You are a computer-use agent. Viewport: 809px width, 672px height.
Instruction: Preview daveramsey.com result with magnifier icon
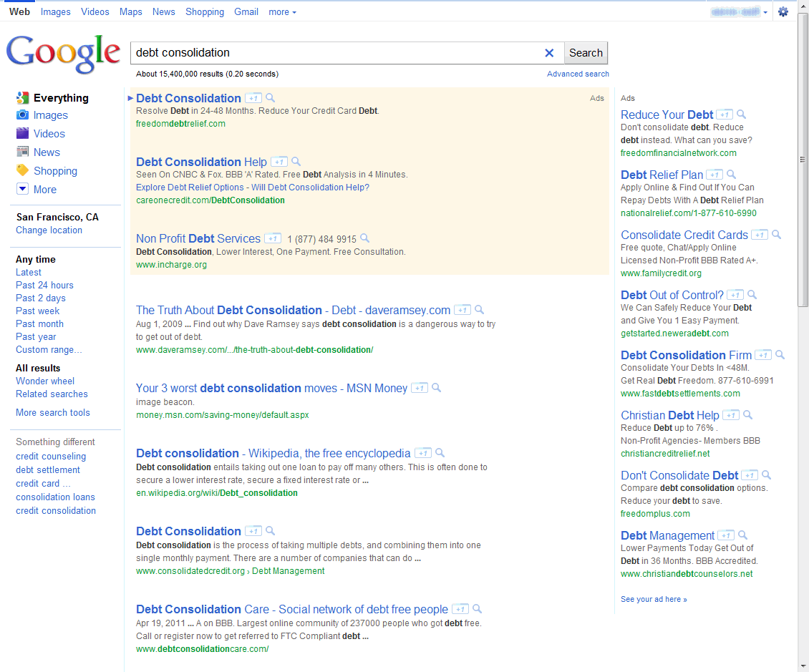479,310
